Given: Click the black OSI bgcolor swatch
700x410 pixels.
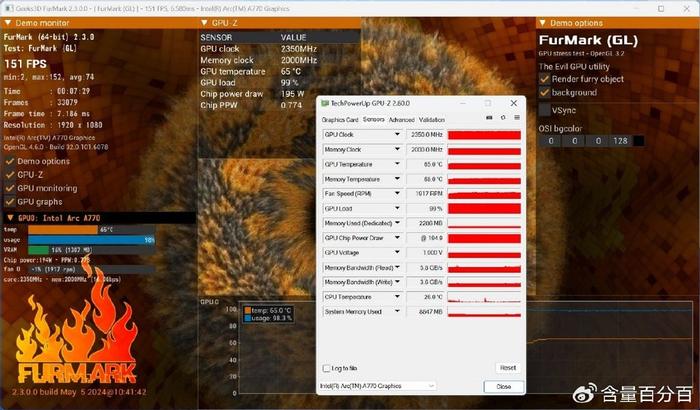Looking at the screenshot, I should click(639, 141).
